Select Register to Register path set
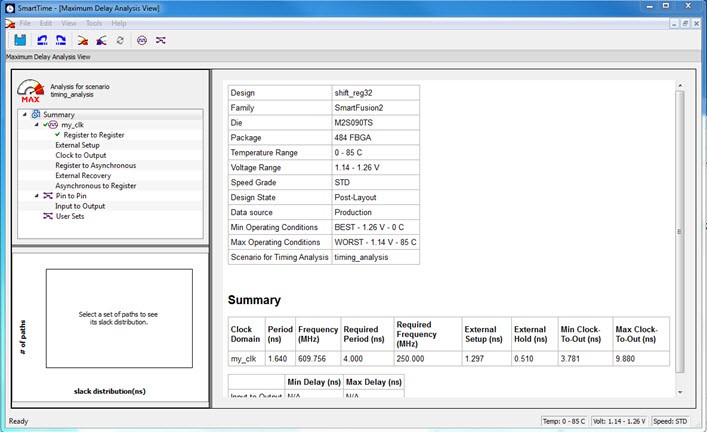Screen dimensions: 707x432 click(x=94, y=135)
